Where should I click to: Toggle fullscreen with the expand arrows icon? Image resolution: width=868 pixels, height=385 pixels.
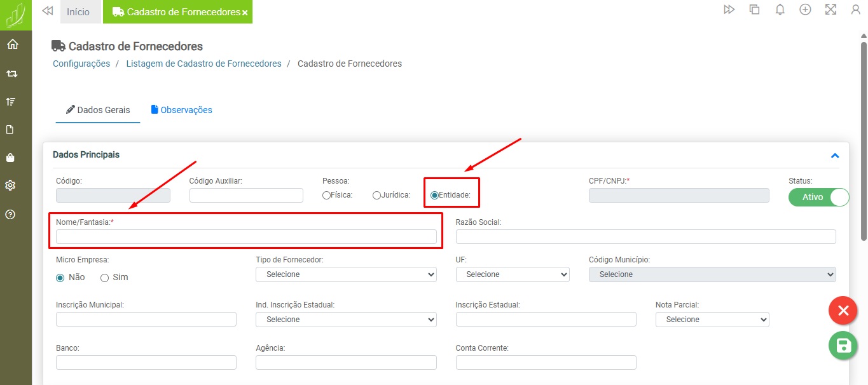click(830, 10)
